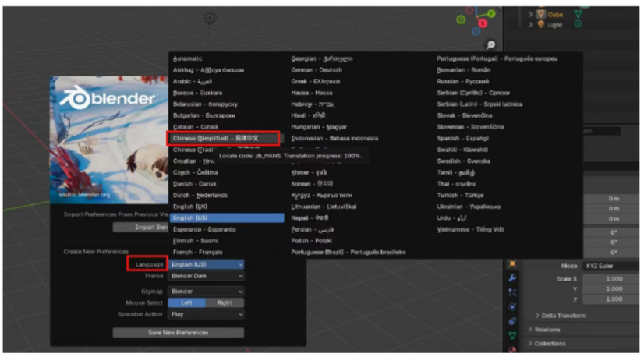
Task: Open Spacebar Action dropdown showing Play
Action: tap(206, 315)
